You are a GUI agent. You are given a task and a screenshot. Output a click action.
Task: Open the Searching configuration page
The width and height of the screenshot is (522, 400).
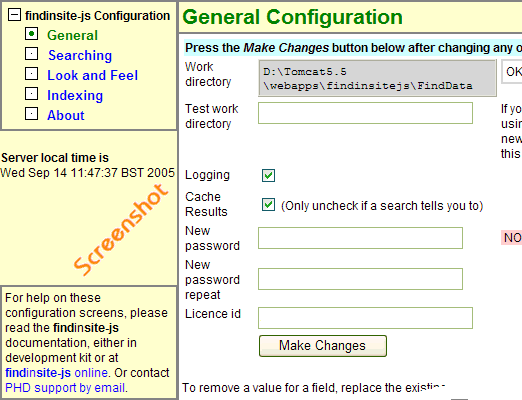coord(80,55)
